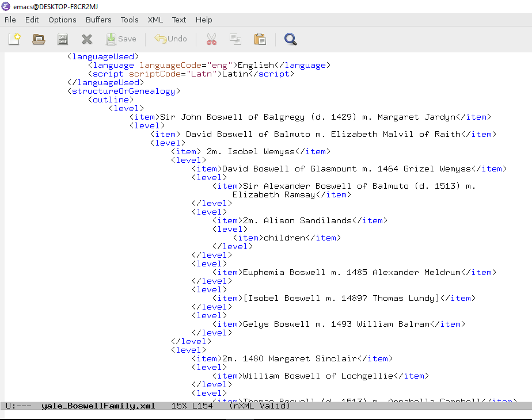The height and width of the screenshot is (420, 532).
Task: Click the U:--- coding status indicator
Action: (18, 406)
